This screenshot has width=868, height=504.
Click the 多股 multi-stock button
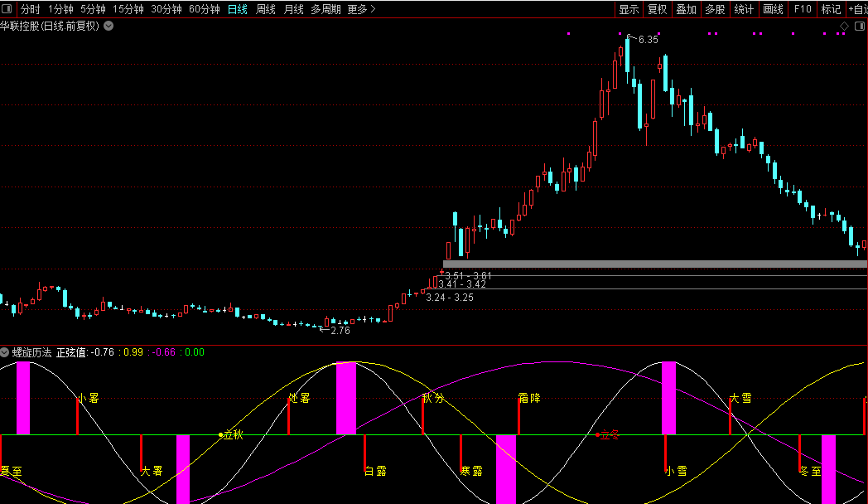point(716,9)
